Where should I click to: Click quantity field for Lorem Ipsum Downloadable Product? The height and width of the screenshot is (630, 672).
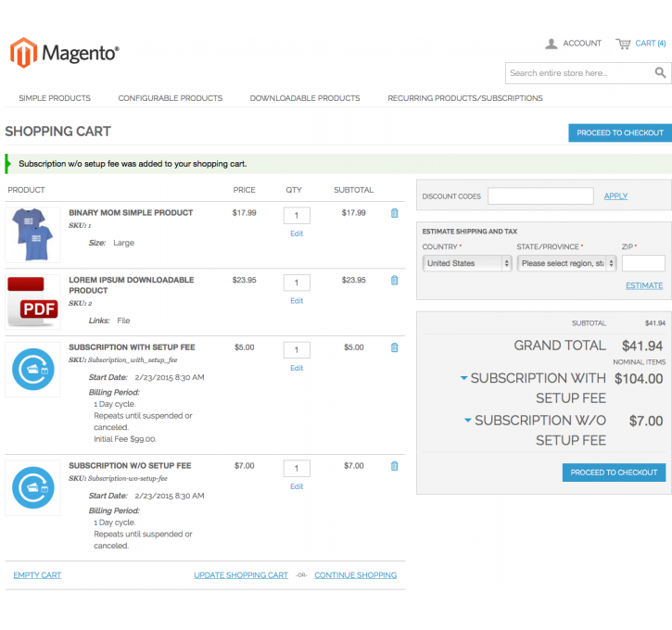tap(297, 283)
